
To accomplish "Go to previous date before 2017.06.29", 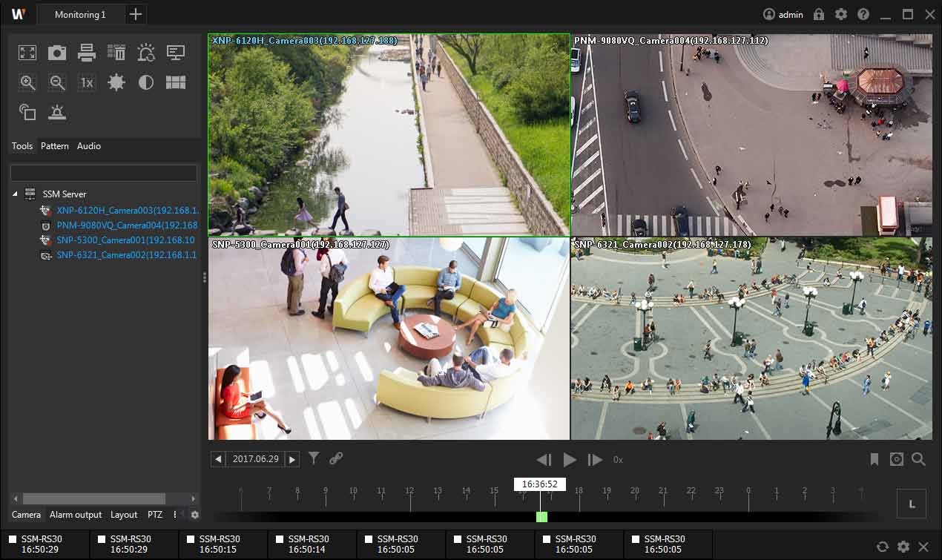I will coord(218,460).
